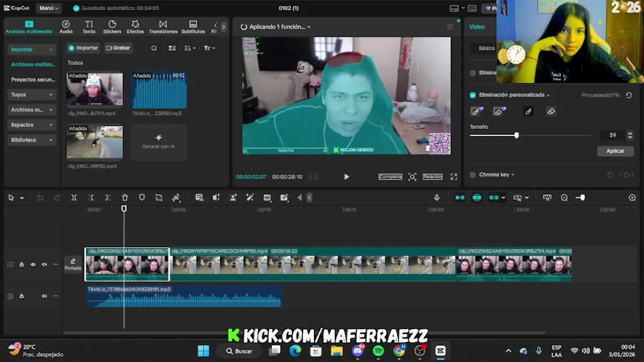644x362 pixels.
Task: Open the Efectos tab
Action: [135, 27]
